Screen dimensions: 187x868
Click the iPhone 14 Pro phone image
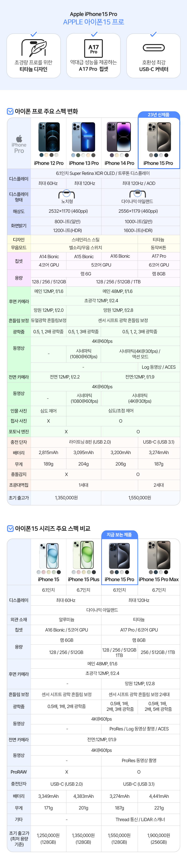119,137
